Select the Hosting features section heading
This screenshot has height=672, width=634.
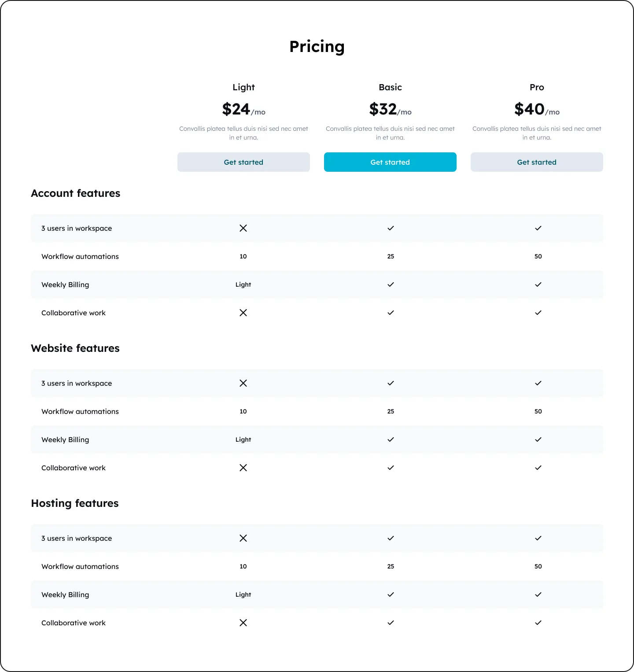(x=75, y=503)
